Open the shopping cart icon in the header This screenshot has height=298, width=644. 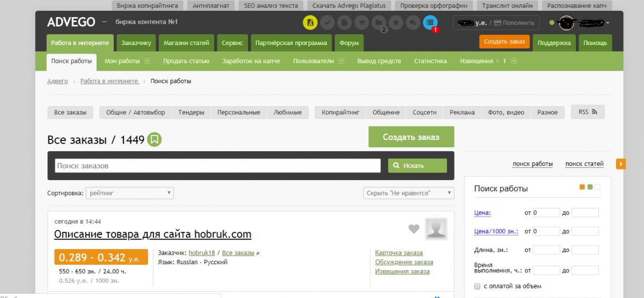click(362, 23)
